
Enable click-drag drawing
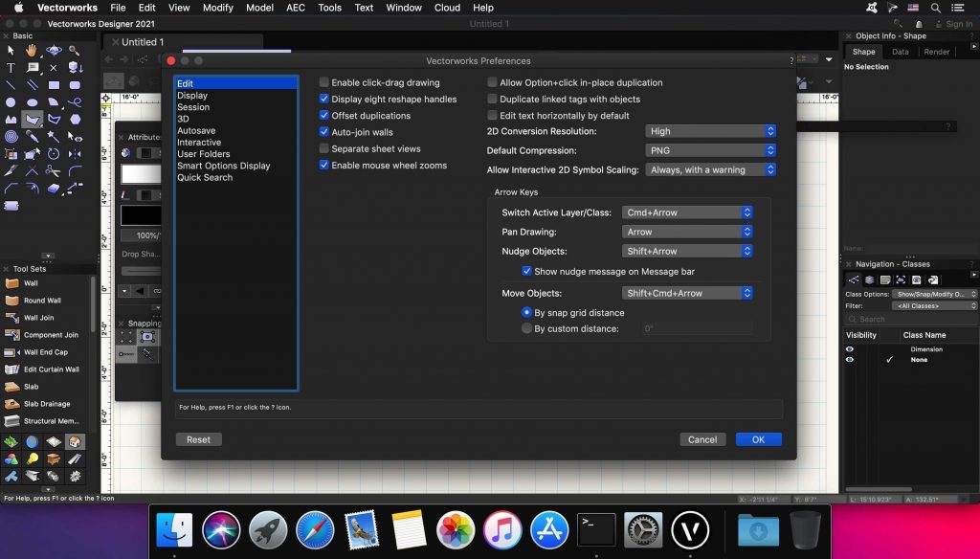click(x=323, y=82)
